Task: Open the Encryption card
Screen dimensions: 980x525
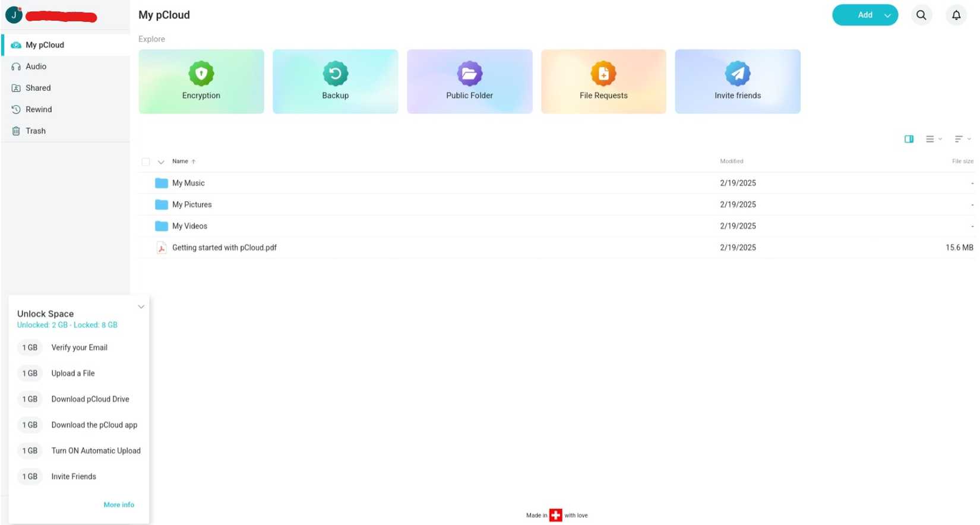Action: click(x=201, y=81)
